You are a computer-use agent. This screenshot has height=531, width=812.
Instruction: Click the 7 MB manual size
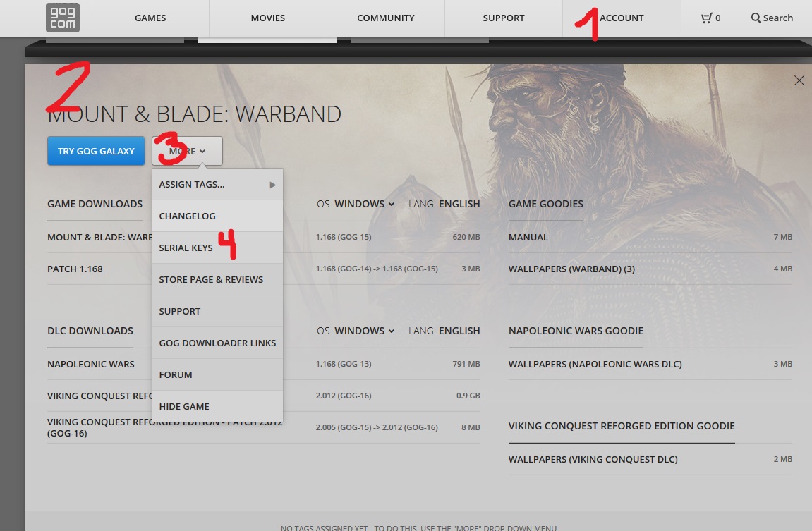coord(783,237)
